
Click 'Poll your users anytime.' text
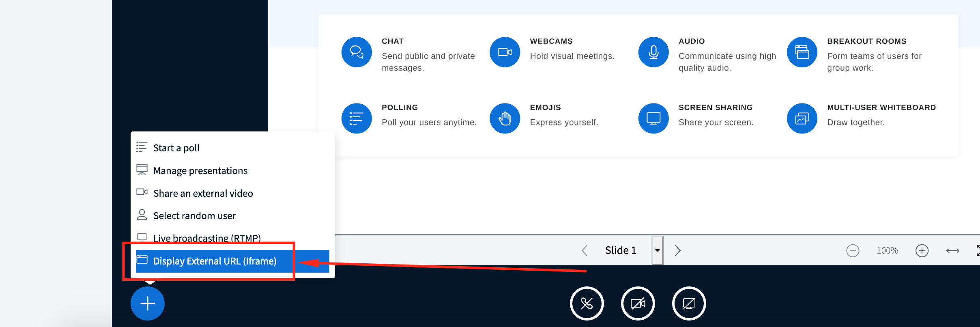[429, 122]
